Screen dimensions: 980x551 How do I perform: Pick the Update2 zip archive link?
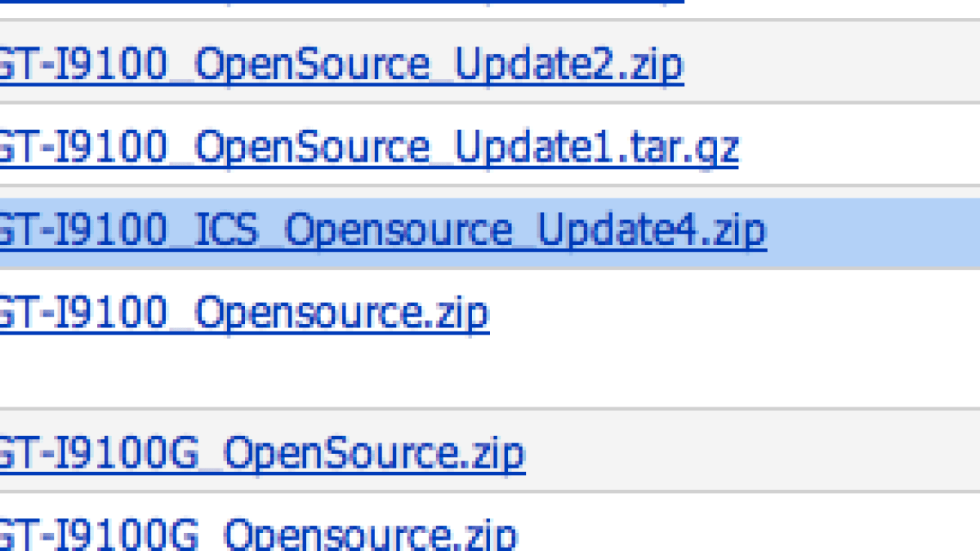341,65
